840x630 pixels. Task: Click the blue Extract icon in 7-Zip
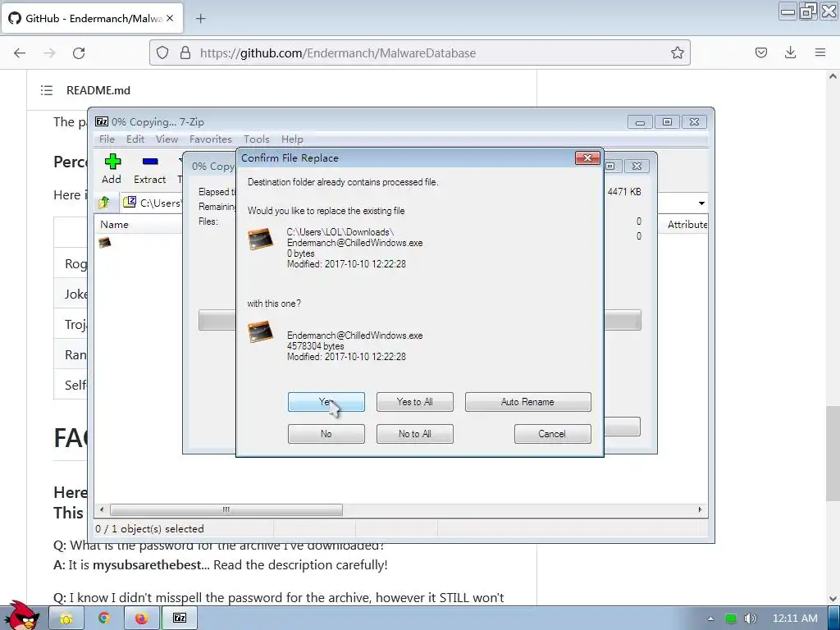pyautogui.click(x=150, y=162)
